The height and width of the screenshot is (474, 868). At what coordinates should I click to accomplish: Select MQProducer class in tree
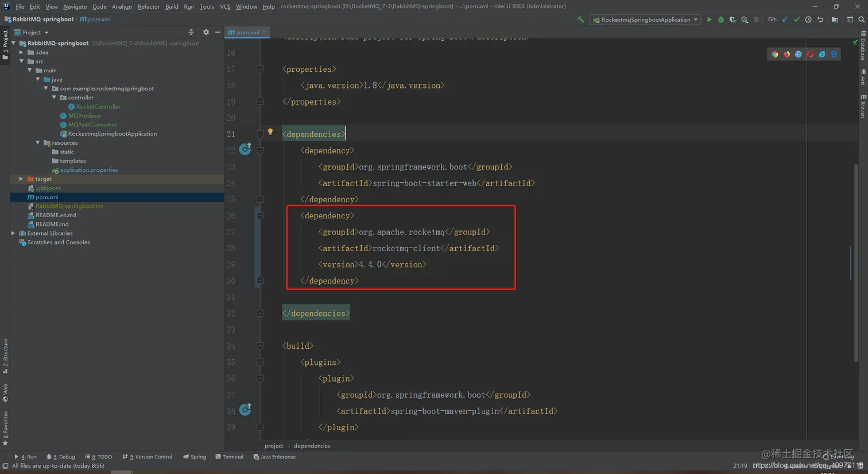coord(81,115)
